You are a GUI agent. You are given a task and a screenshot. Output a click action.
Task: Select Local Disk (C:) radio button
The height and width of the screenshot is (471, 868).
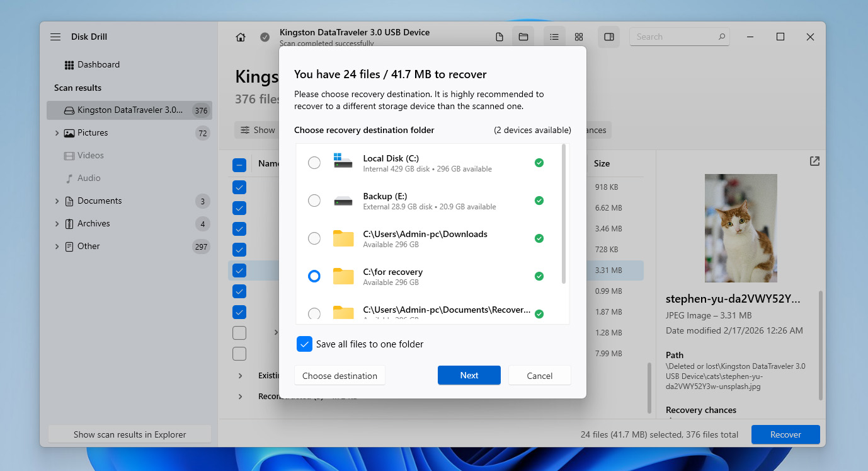[314, 163]
